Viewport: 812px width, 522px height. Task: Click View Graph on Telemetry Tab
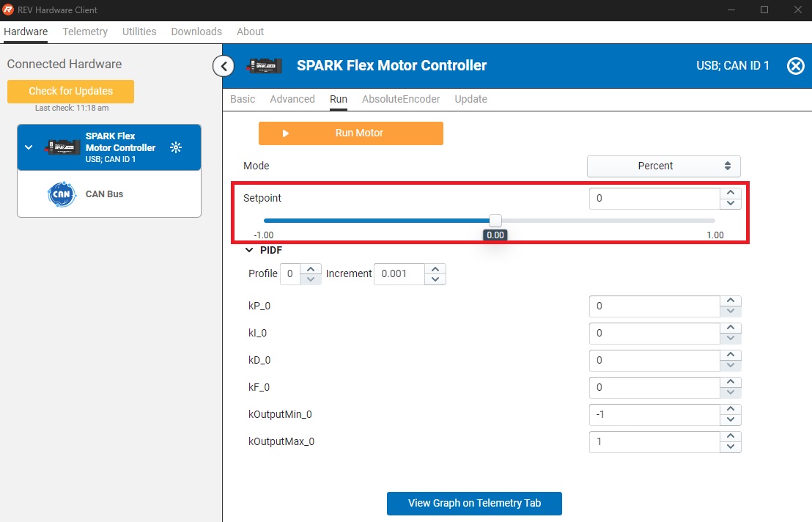coord(474,503)
